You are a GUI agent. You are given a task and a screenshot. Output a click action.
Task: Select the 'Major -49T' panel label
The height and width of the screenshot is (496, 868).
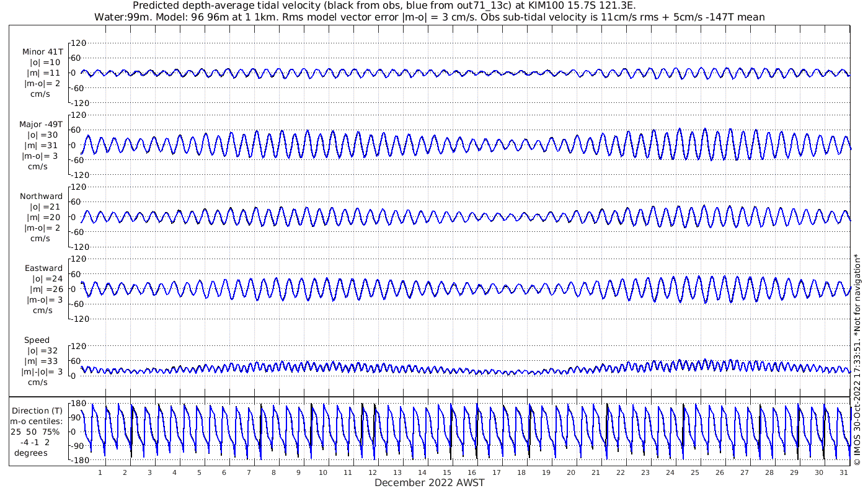point(41,125)
